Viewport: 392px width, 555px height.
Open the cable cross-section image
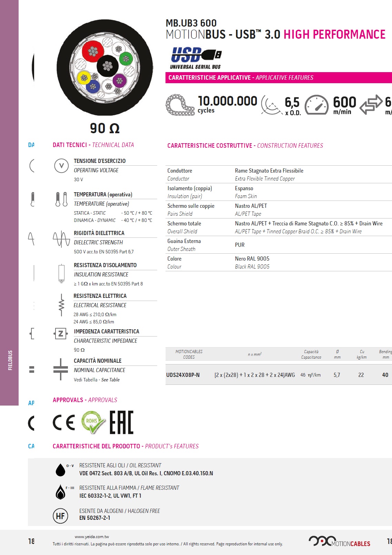tap(105, 67)
